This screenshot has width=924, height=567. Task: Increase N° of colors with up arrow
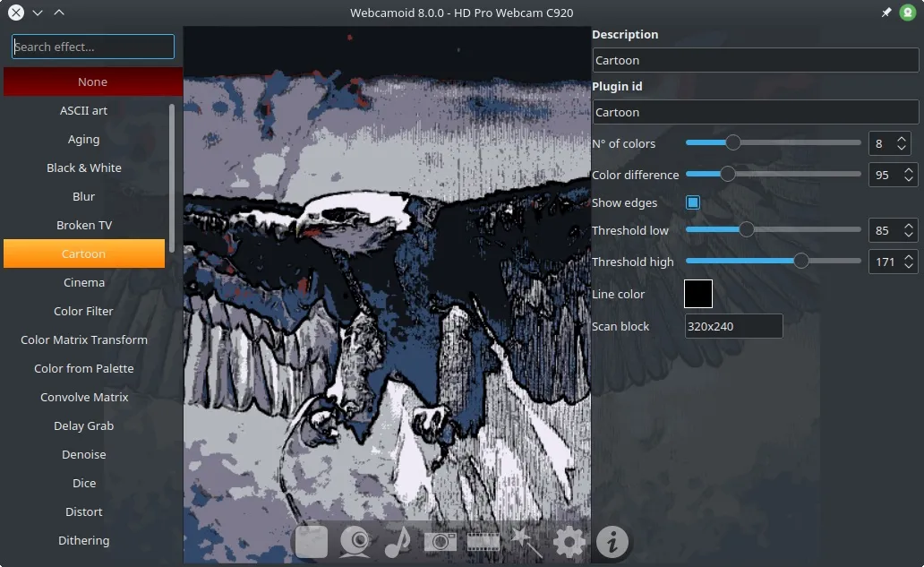point(902,139)
